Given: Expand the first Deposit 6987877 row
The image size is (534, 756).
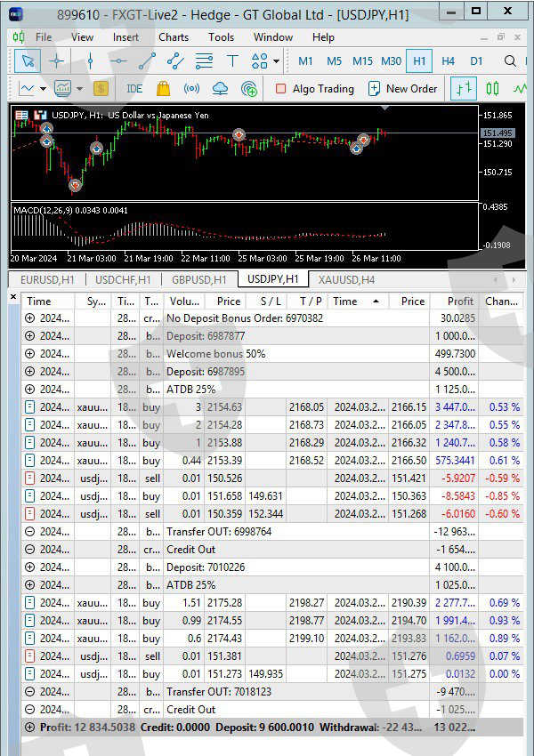Looking at the screenshot, I should (x=29, y=336).
